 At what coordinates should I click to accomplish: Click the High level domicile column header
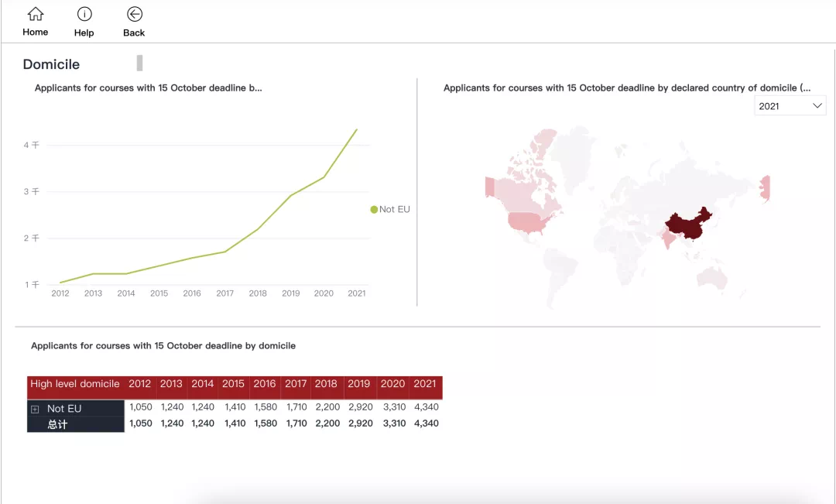[75, 383]
